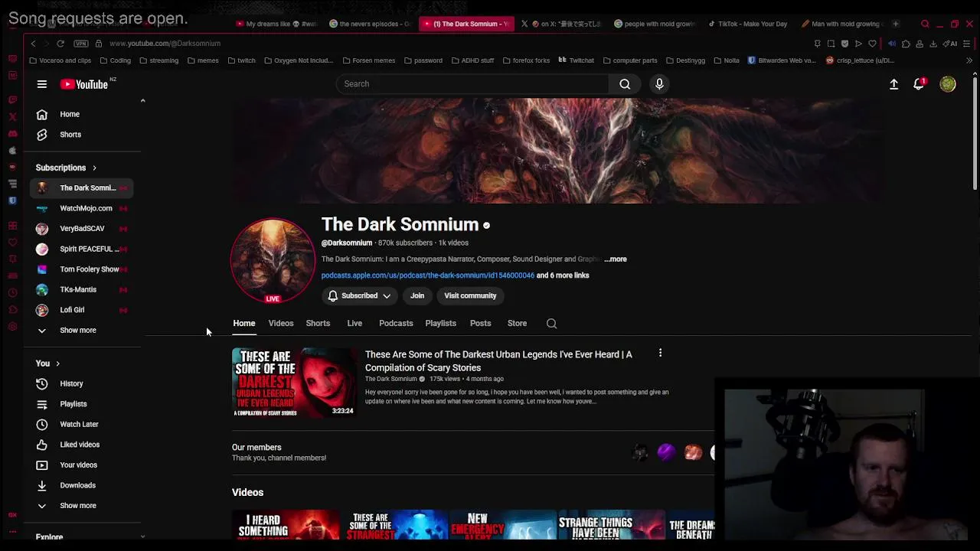Open the account avatar menu
Screen dimensions: 980x551
point(948,84)
